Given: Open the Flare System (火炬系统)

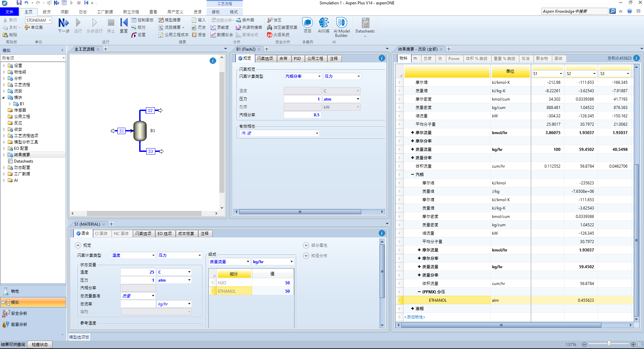Looking at the screenshot, I should pos(278,35).
